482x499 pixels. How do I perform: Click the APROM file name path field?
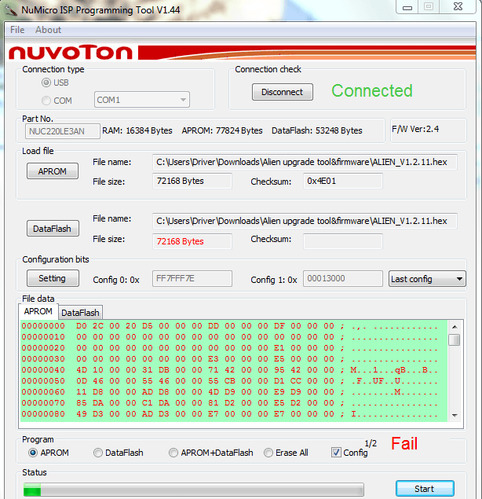(x=305, y=162)
